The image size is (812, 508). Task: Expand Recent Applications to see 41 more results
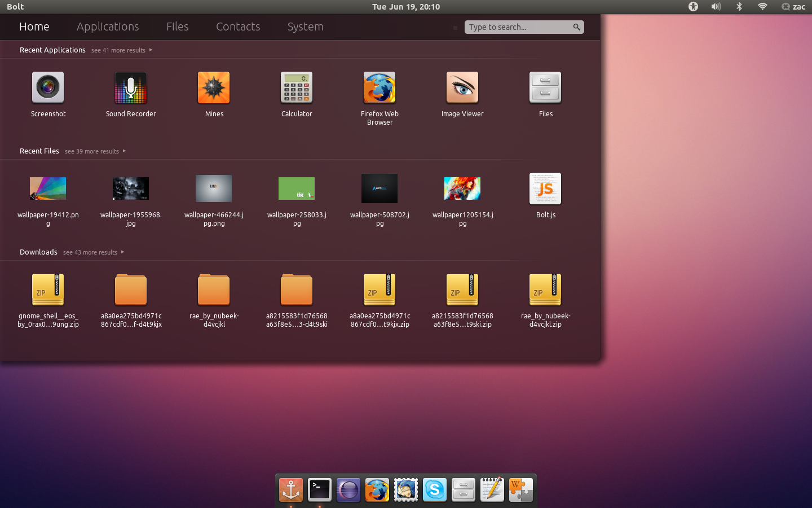tap(118, 50)
